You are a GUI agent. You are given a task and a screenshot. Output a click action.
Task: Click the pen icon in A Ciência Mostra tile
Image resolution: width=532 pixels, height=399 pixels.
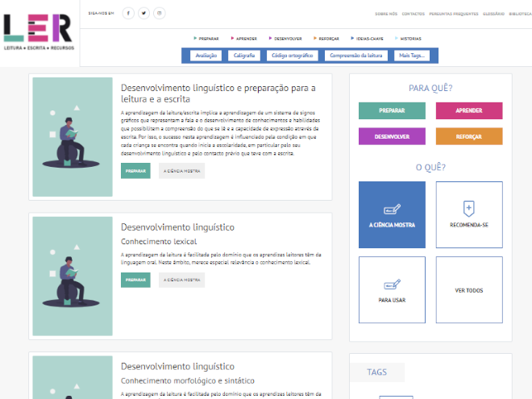click(392, 210)
